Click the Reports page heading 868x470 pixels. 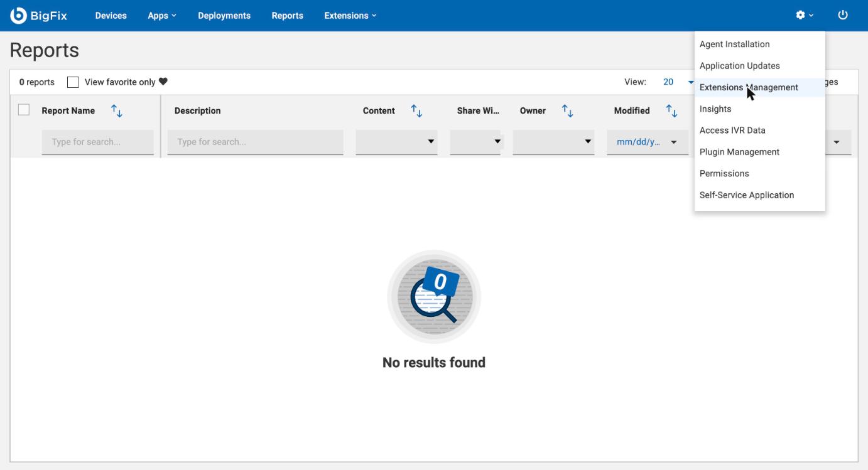tap(45, 50)
